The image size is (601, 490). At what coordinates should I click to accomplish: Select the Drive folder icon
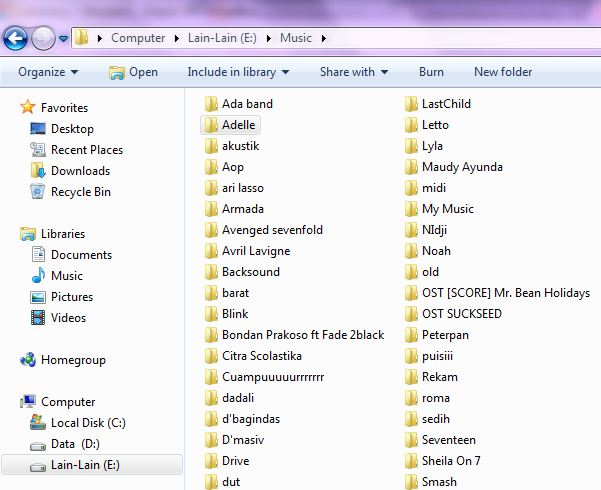pos(211,461)
